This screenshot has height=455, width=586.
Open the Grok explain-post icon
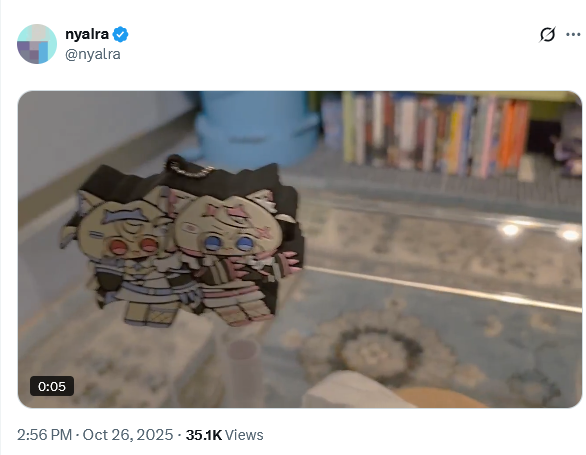tap(547, 34)
